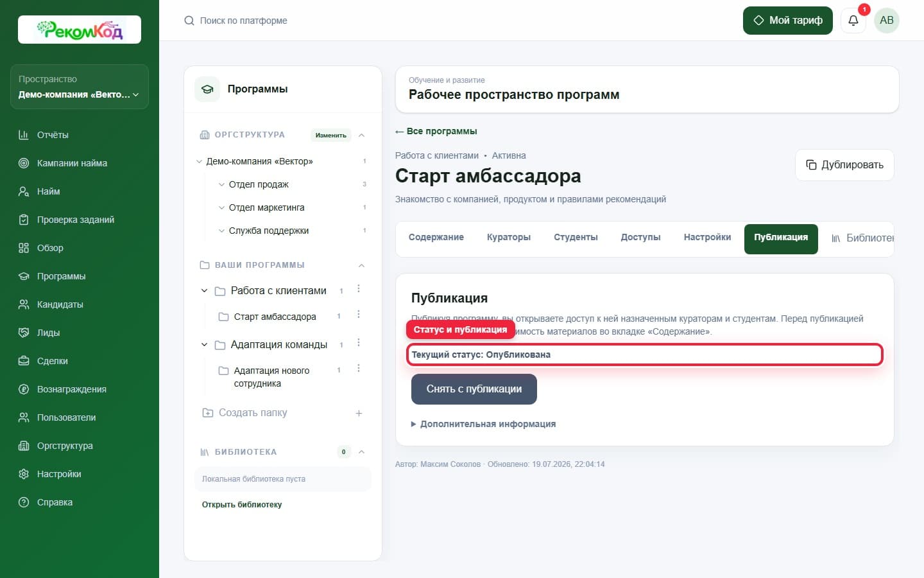Click the Обзор grid icon
Image resolution: width=924 pixels, height=578 pixels.
click(24, 248)
